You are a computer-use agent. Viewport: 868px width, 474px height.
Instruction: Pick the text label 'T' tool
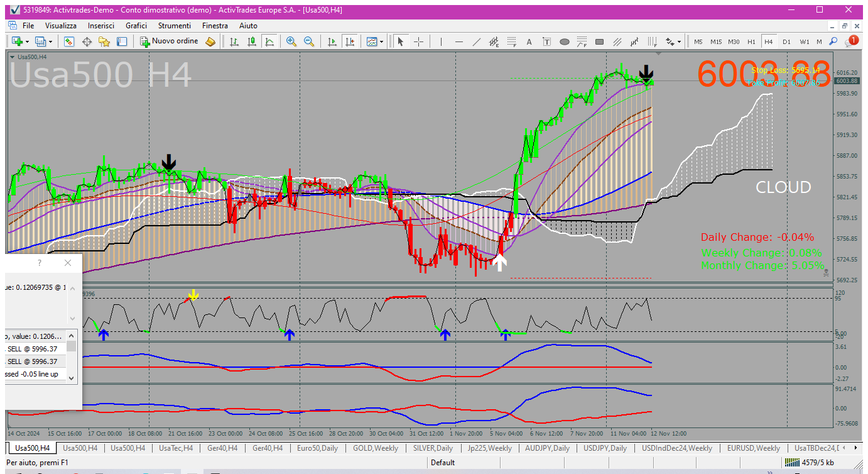546,41
